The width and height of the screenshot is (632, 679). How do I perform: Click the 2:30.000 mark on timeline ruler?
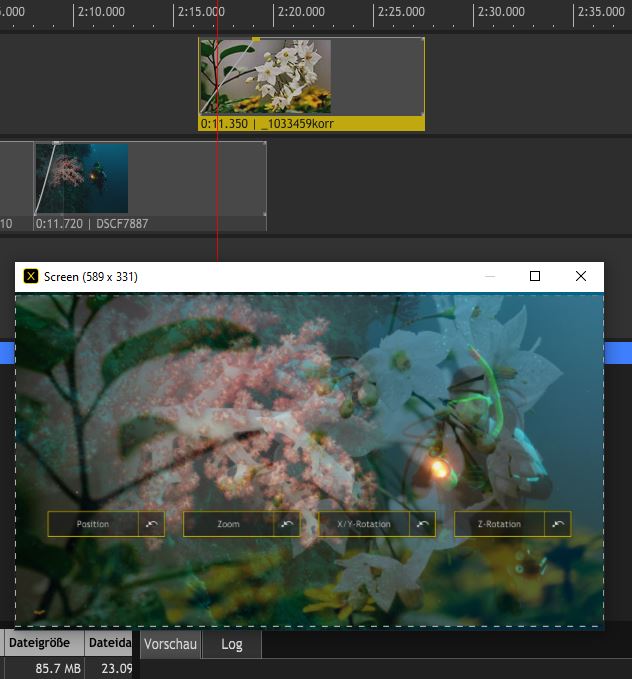[501, 12]
